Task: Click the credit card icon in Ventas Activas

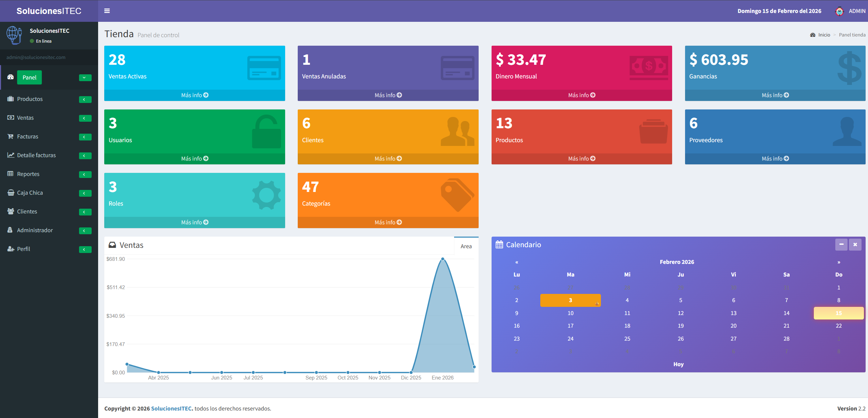Action: [x=264, y=68]
